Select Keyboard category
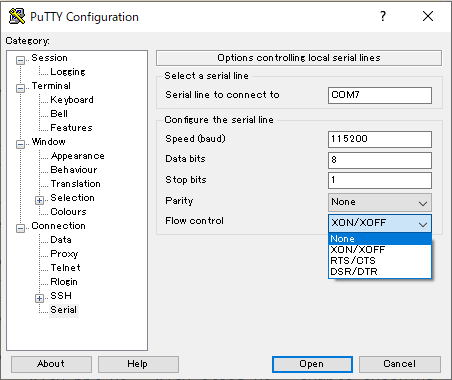 (72, 100)
